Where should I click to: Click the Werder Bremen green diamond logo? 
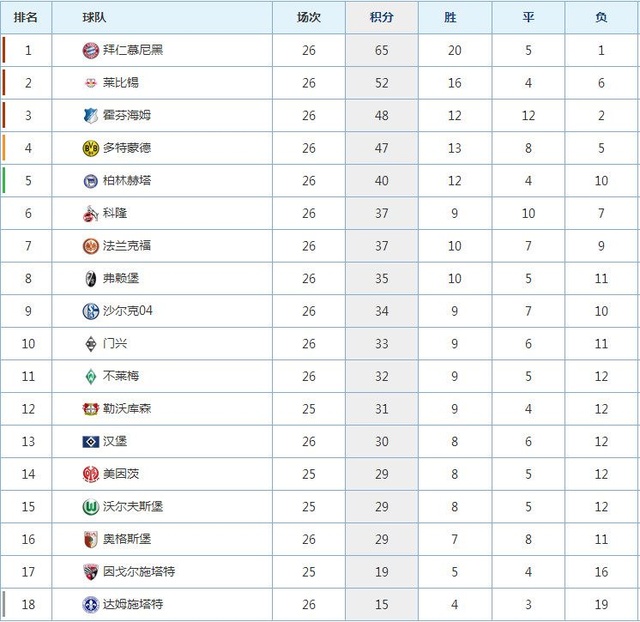coord(91,376)
